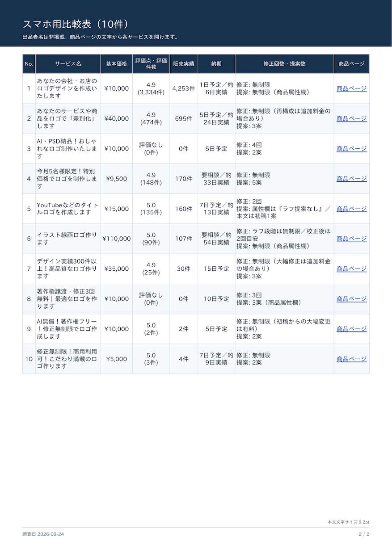The height and width of the screenshot is (554, 392).
Task: Click the 修正: 3回 提案: 3案 cell
Action: pos(284,298)
